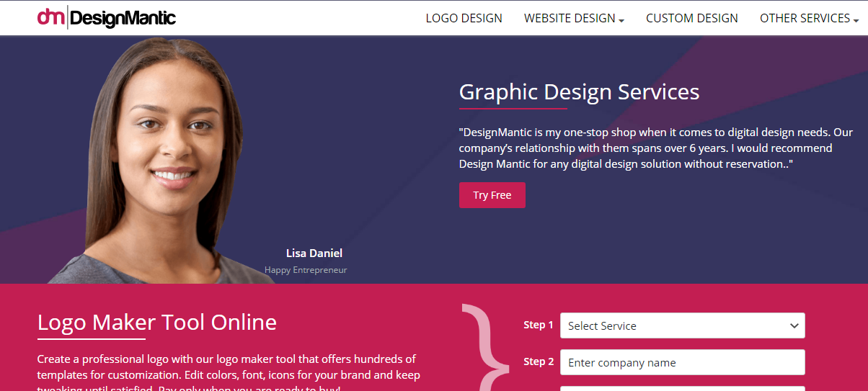This screenshot has height=391, width=868.
Task: Open the WEBSITE DESIGN menu item
Action: point(570,19)
